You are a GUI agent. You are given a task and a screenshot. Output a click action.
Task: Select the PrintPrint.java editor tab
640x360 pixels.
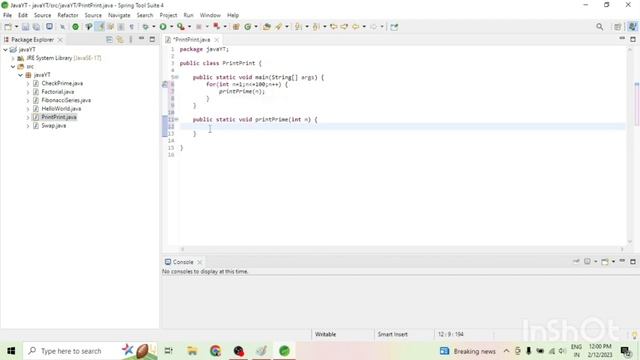[191, 40]
